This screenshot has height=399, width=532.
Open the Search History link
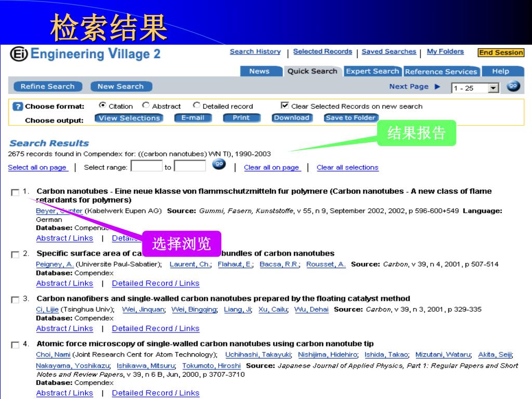255,51
